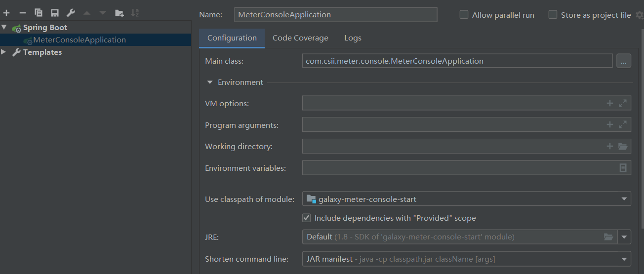Click the Sort Configurations alphabetically icon

pos(135,13)
